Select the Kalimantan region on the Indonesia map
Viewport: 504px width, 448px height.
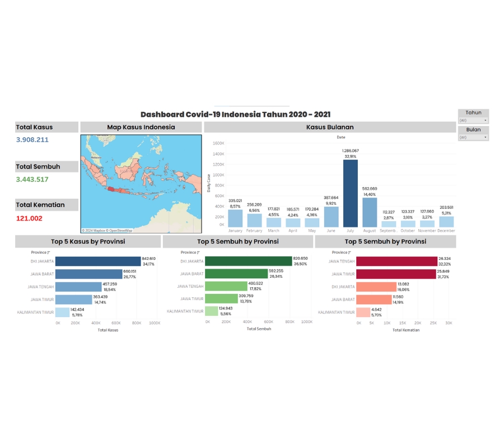[x=130, y=167]
